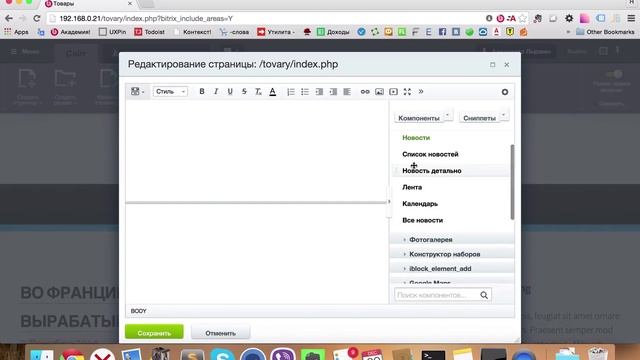The image size is (640, 360).
Task: Select the Новость детально component
Action: (432, 171)
